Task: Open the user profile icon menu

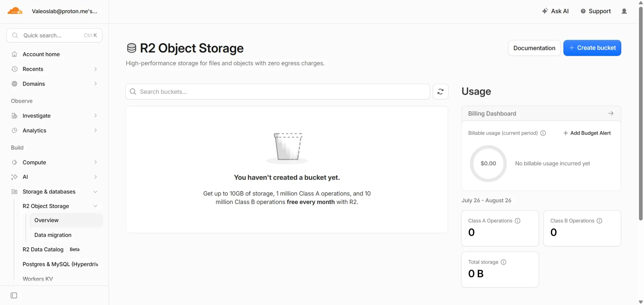Action: [624, 11]
